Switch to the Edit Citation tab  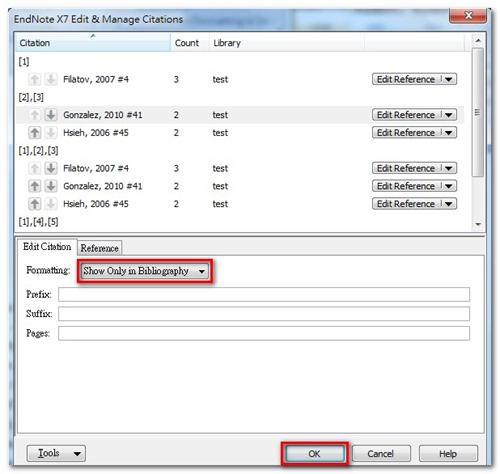pos(47,247)
